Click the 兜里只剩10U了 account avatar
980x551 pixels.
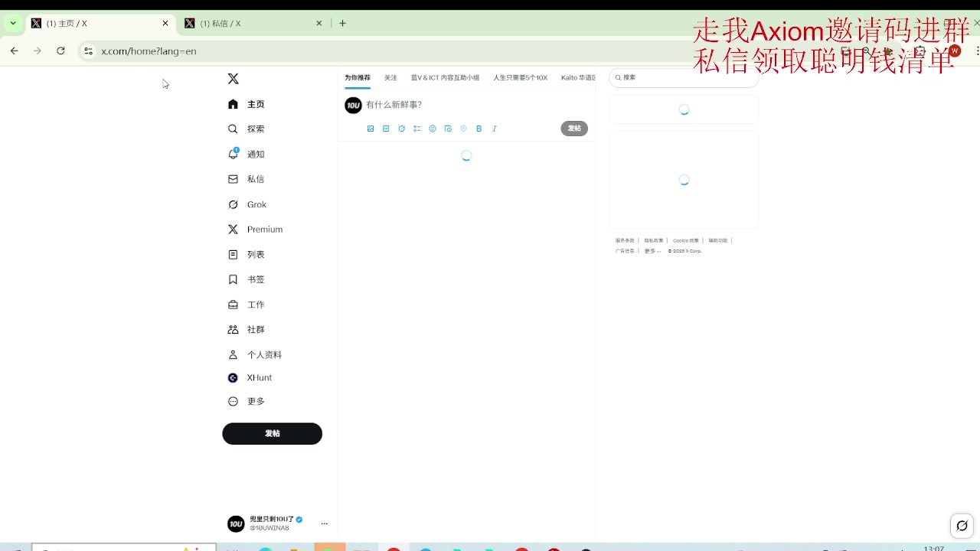pyautogui.click(x=236, y=523)
